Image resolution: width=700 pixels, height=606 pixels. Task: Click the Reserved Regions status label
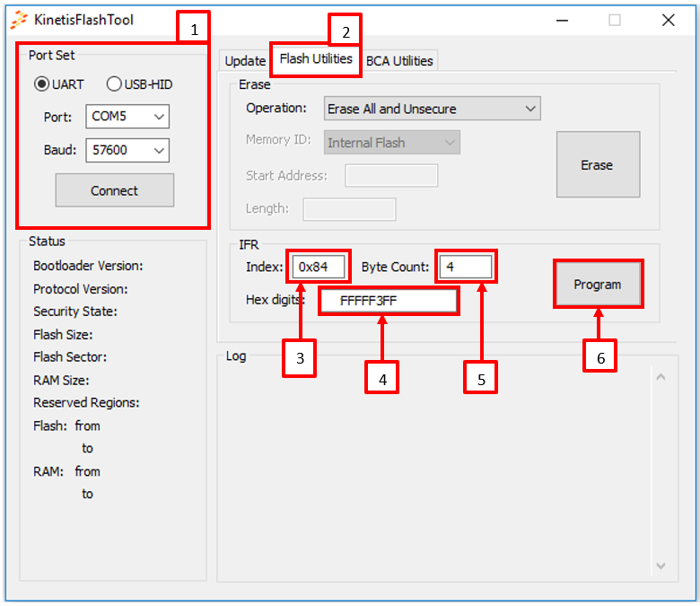tap(87, 402)
